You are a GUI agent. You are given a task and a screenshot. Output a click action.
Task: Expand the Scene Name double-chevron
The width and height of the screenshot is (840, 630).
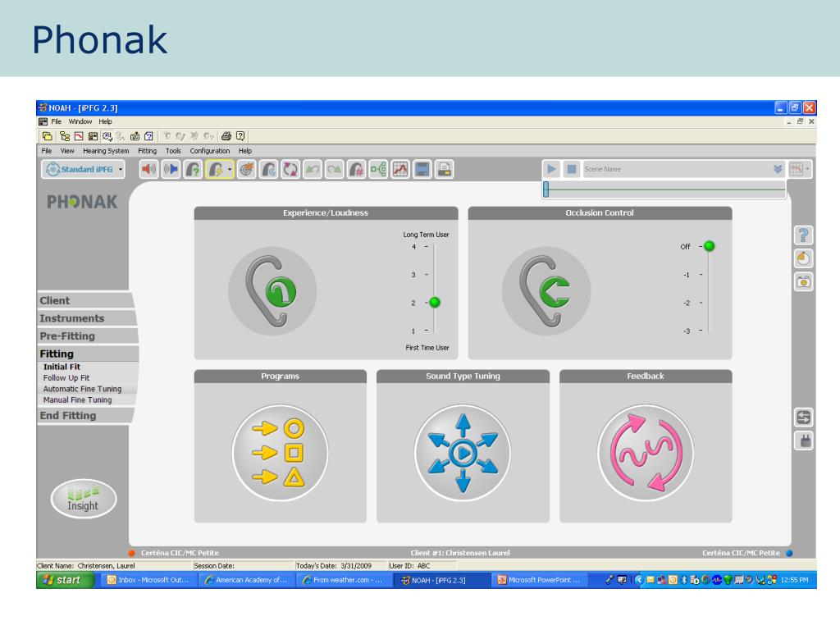[x=778, y=169]
